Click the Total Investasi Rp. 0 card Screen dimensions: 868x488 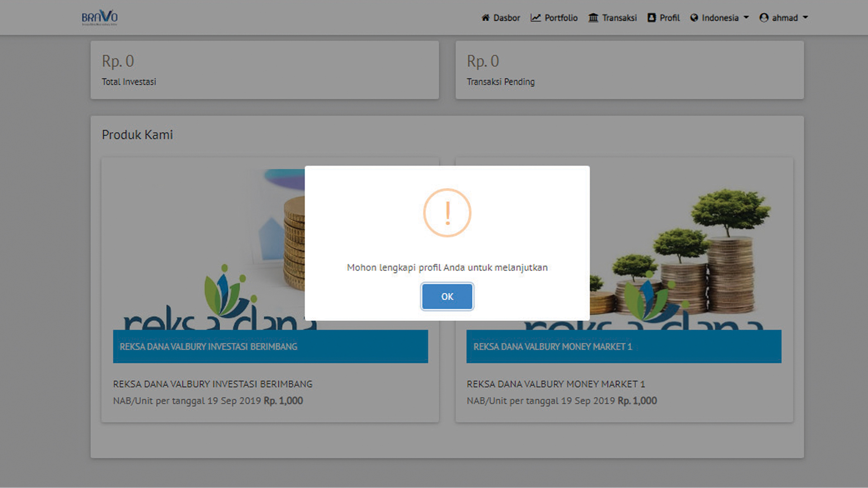264,70
